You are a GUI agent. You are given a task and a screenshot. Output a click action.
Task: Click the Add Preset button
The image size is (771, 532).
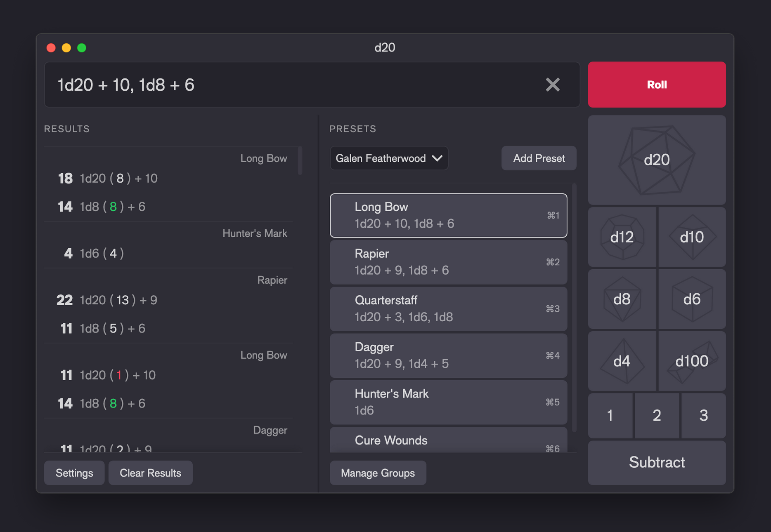click(x=539, y=158)
